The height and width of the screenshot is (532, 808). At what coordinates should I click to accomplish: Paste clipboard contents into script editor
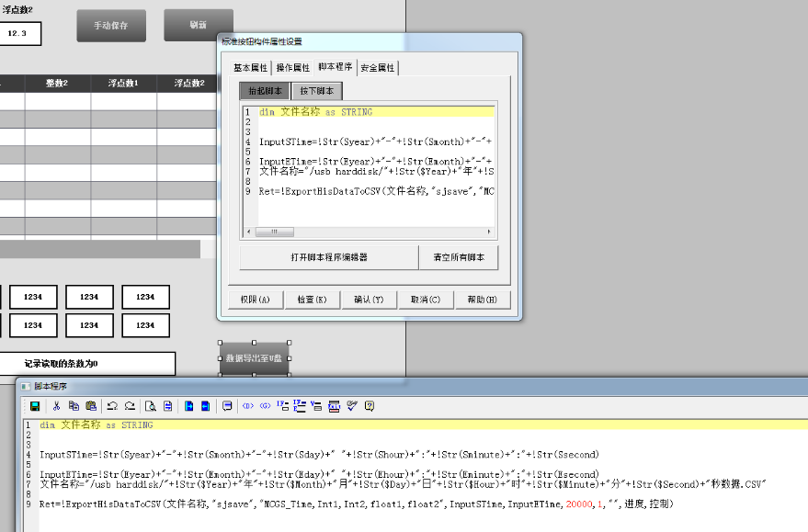coord(91,406)
